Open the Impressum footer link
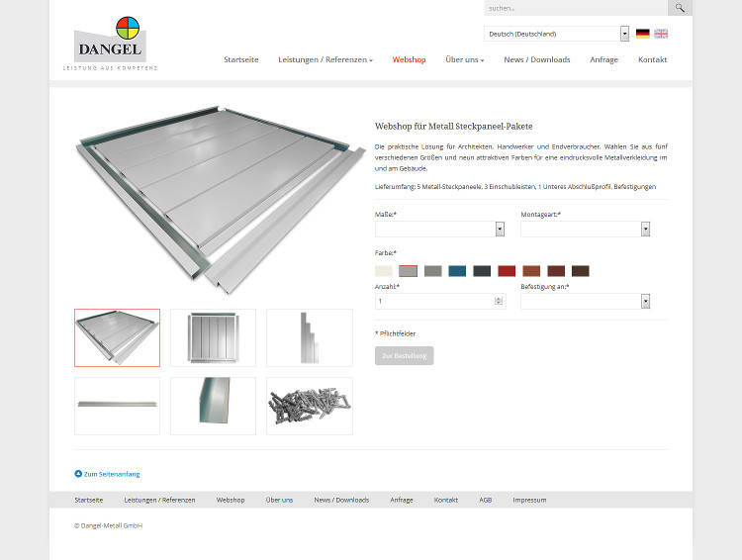Screen dimensions: 742x560 pos(529,500)
